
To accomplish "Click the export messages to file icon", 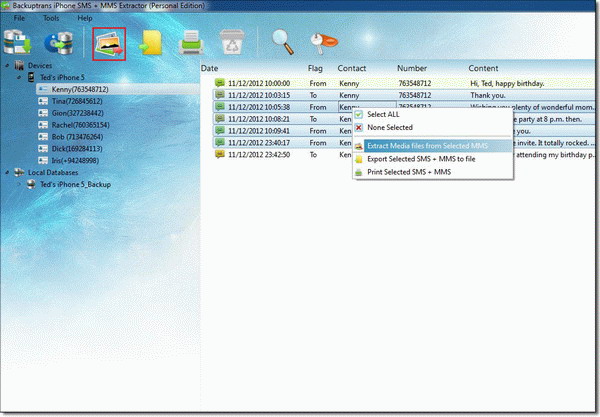I will 152,43.
